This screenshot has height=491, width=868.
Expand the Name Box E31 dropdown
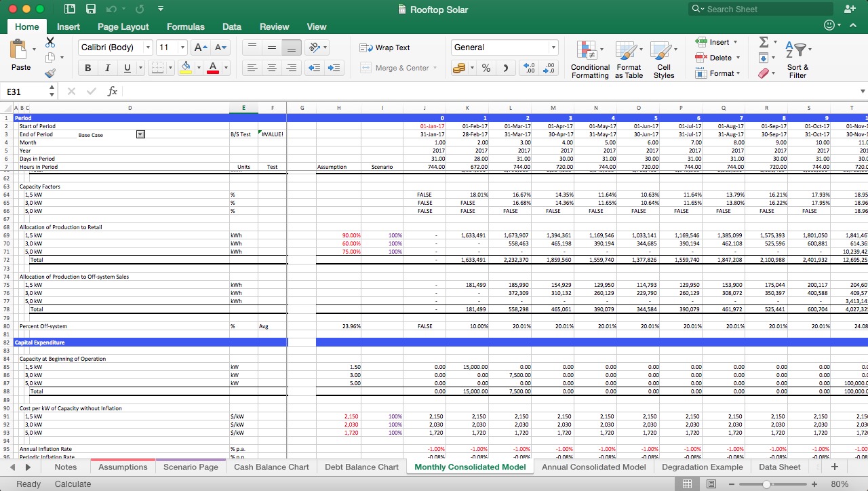click(x=52, y=92)
